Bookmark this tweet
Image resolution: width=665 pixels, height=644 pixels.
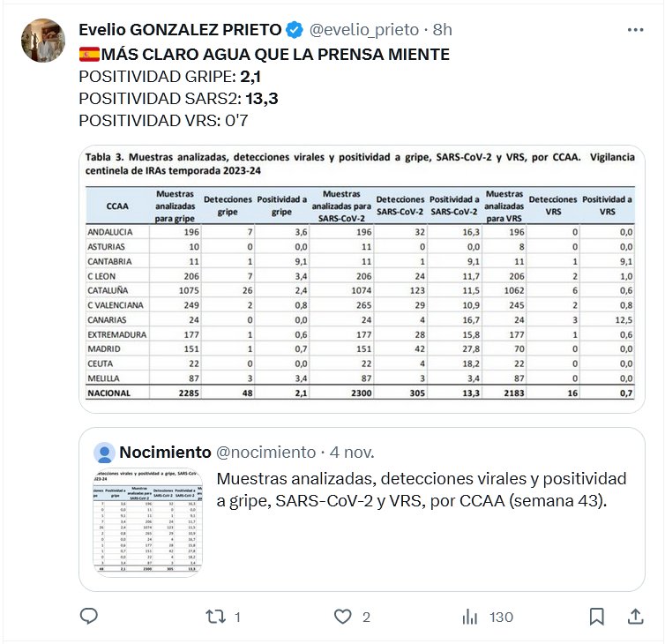[597, 617]
